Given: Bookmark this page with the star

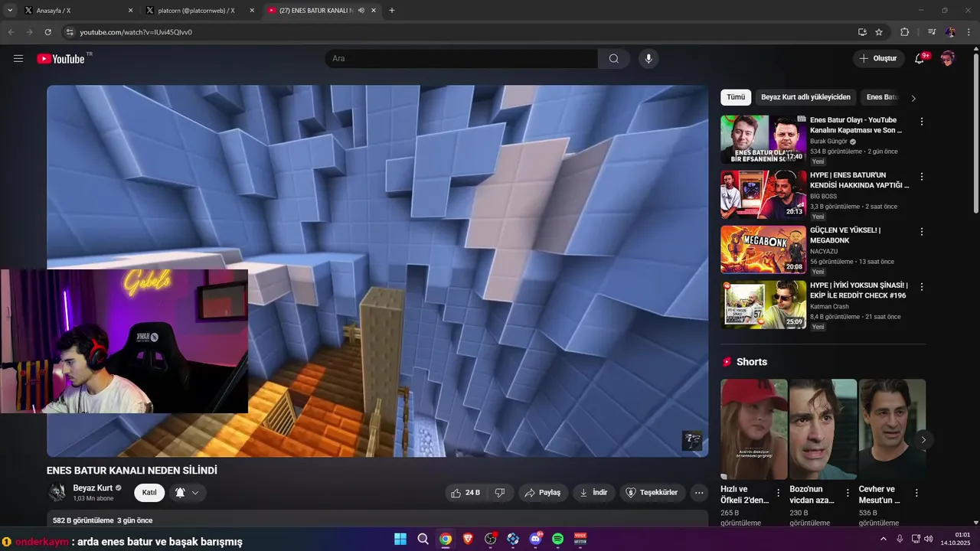Looking at the screenshot, I should tap(879, 32).
